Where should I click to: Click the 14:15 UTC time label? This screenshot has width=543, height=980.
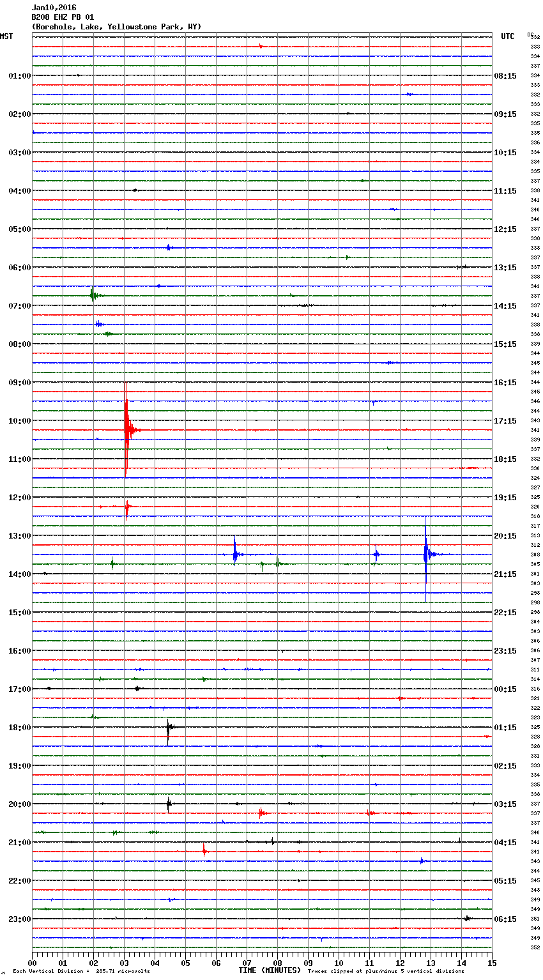pos(505,306)
